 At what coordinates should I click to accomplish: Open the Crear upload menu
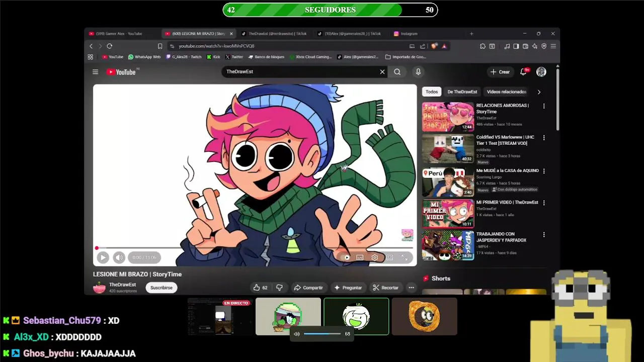(500, 72)
